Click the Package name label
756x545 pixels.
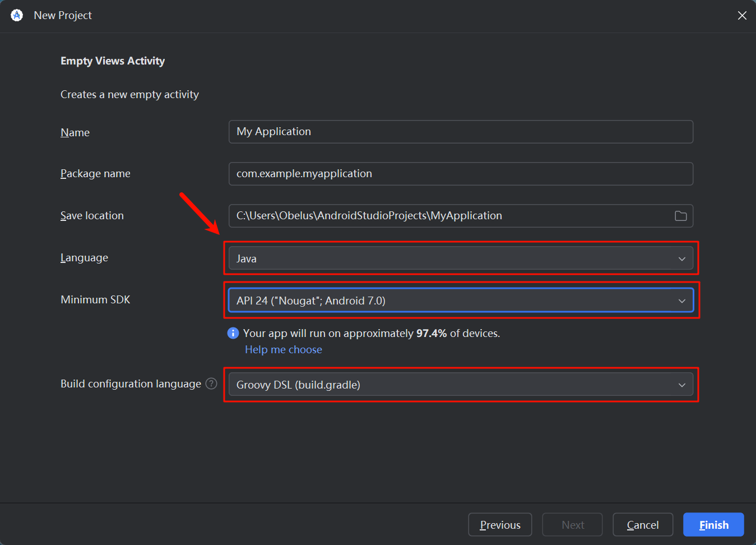95,174
